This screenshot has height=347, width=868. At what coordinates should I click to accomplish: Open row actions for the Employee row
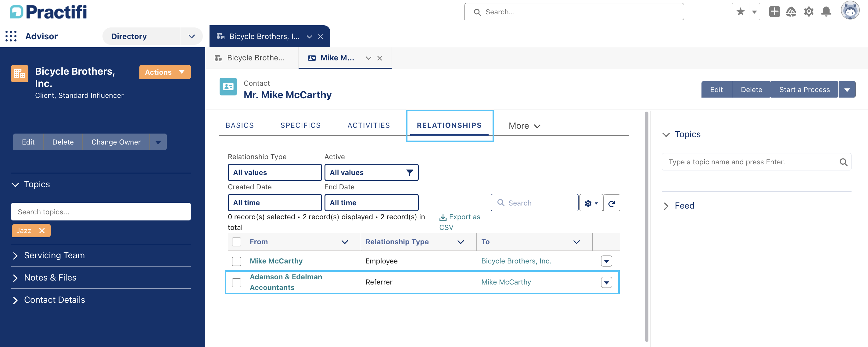point(606,261)
